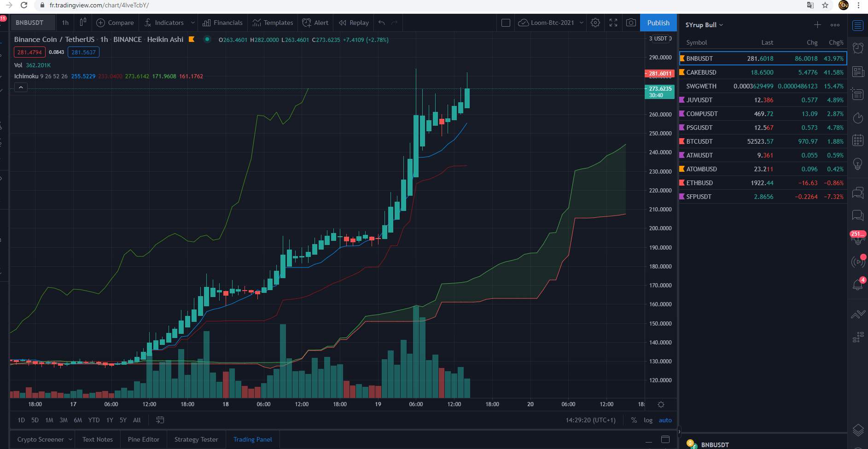Open the Streams broadcast icon
This screenshot has width=868, height=449.
pos(857,262)
